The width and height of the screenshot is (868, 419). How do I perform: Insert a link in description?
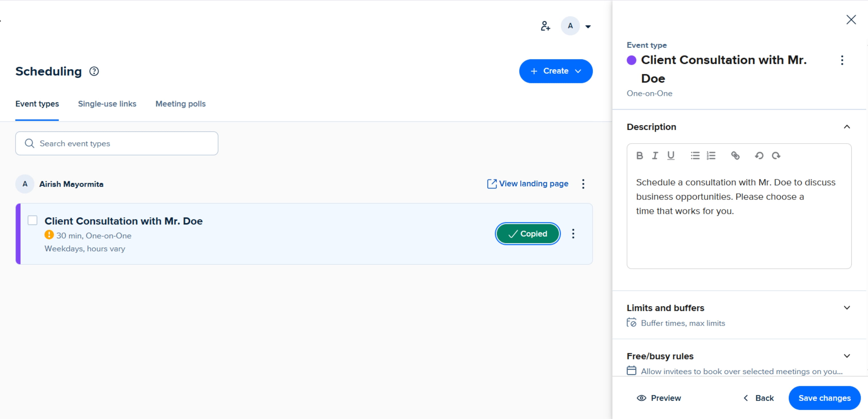735,155
